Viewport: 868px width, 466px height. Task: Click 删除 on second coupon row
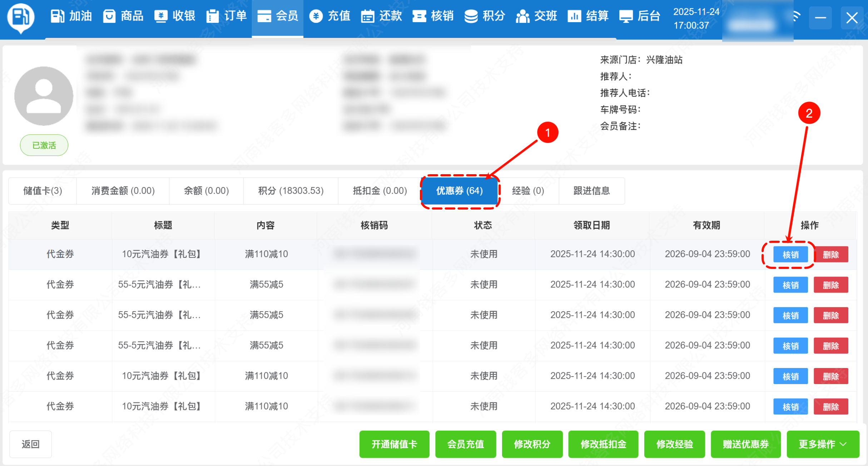coord(830,285)
